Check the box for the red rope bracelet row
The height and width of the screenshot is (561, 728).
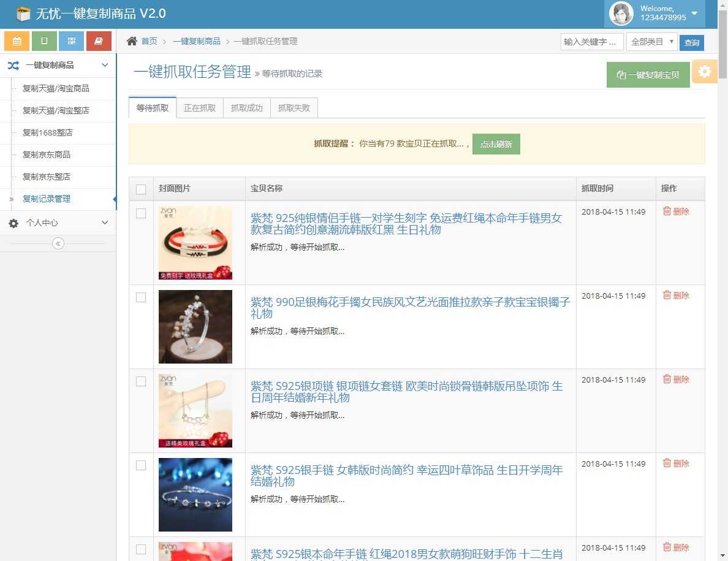pyautogui.click(x=141, y=213)
